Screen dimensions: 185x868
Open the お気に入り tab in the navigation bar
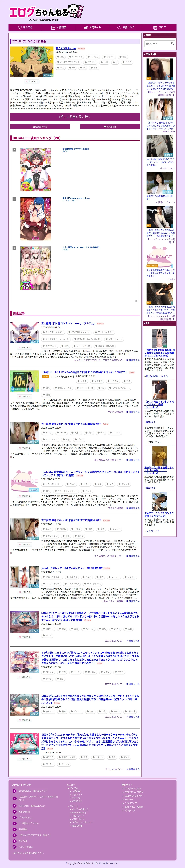click(x=126, y=28)
